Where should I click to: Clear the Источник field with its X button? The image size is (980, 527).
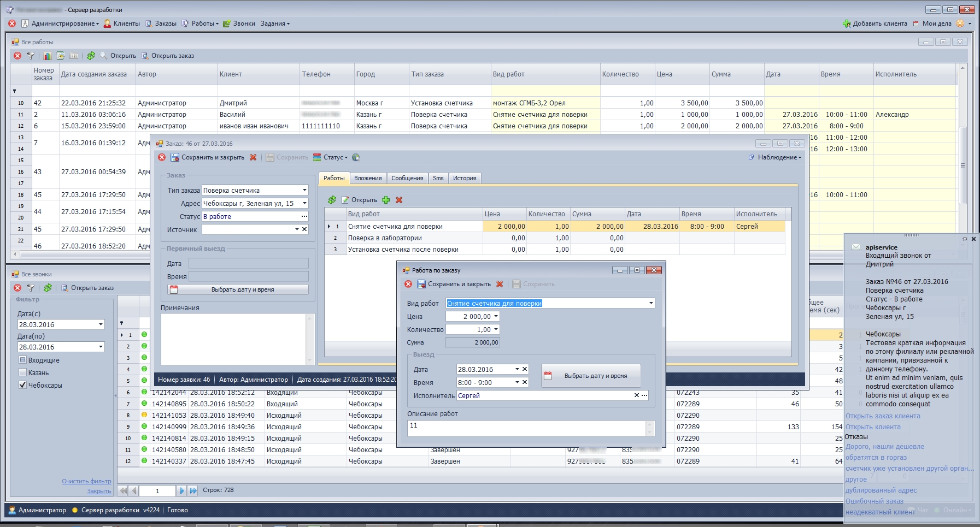coord(304,229)
